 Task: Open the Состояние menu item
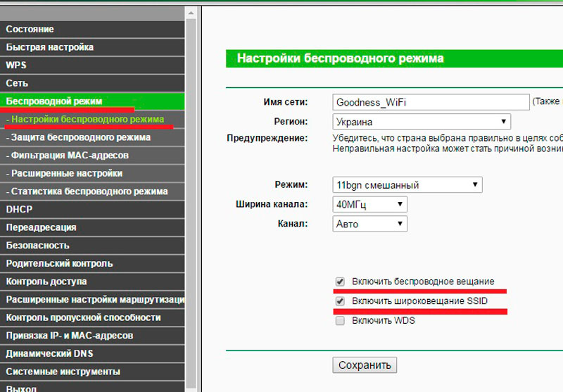pos(92,29)
